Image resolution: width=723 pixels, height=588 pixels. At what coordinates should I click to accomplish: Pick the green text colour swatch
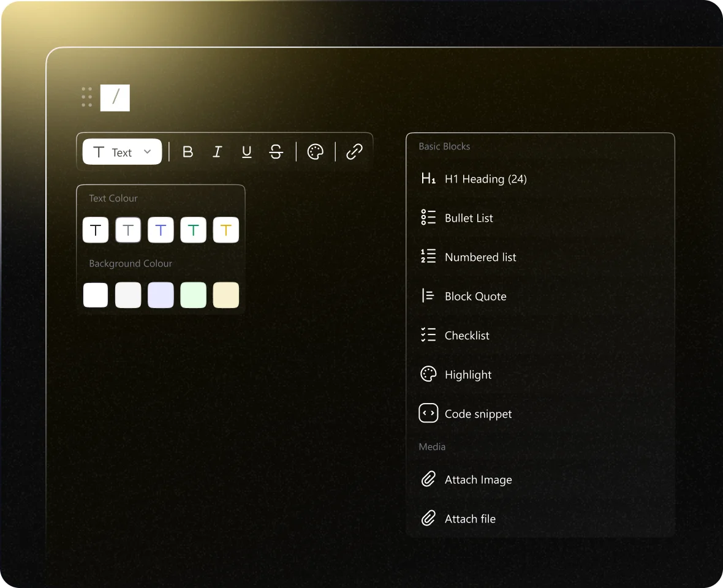193,230
